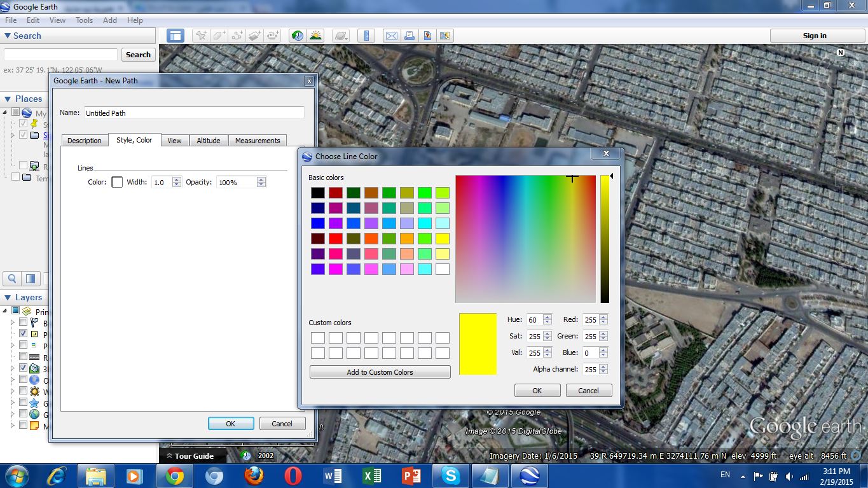The width and height of the screenshot is (868, 488).
Task: Toggle the Borders flag layer checkbox
Action: (x=23, y=323)
